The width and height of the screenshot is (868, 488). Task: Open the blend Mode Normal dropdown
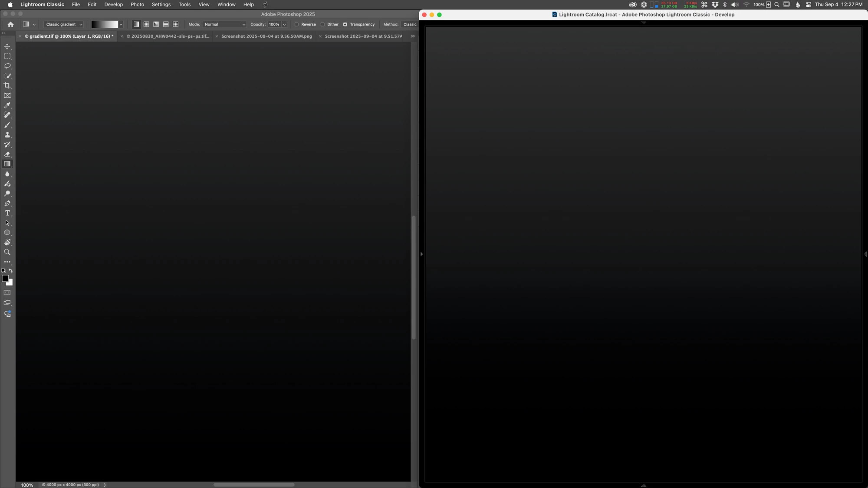pos(224,25)
